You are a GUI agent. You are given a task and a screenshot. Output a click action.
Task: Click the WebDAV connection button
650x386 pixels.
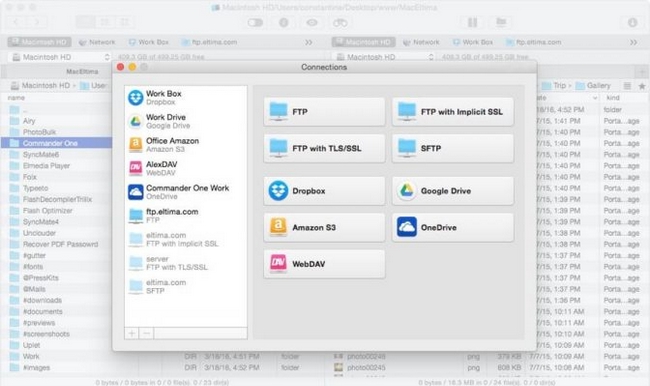324,264
